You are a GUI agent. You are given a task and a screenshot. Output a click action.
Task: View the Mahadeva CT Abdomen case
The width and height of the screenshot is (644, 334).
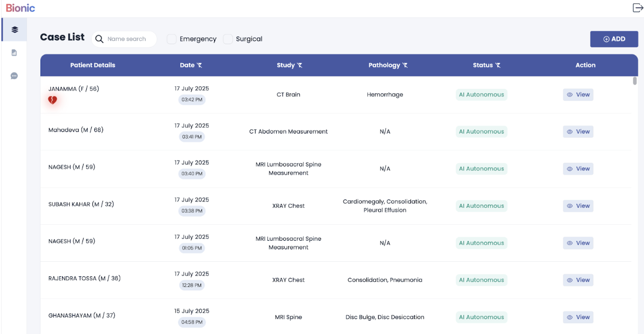point(578,131)
